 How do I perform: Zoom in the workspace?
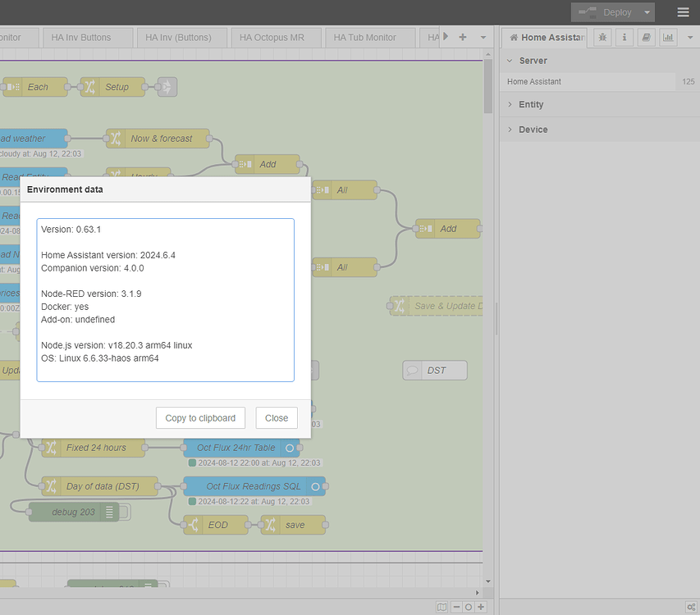481,607
